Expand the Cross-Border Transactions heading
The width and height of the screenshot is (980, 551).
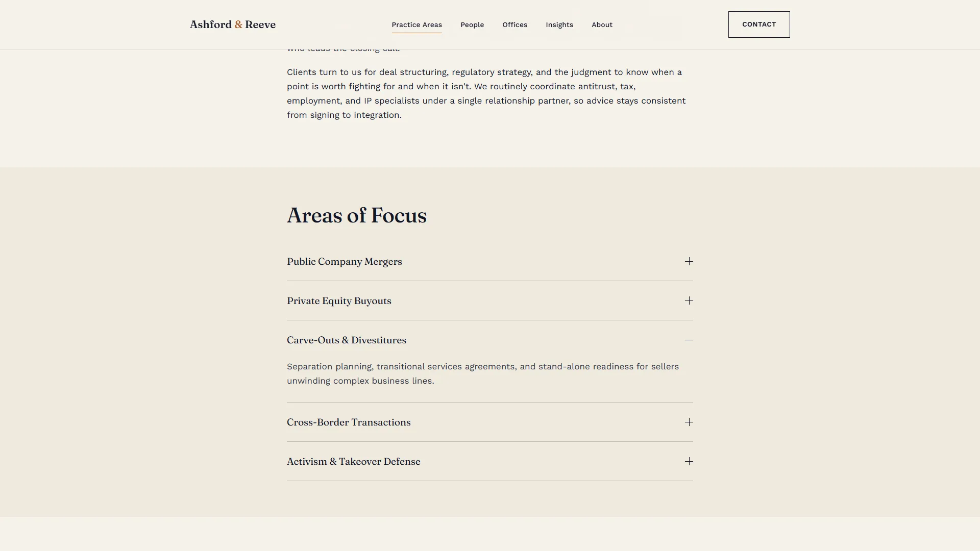490,422
